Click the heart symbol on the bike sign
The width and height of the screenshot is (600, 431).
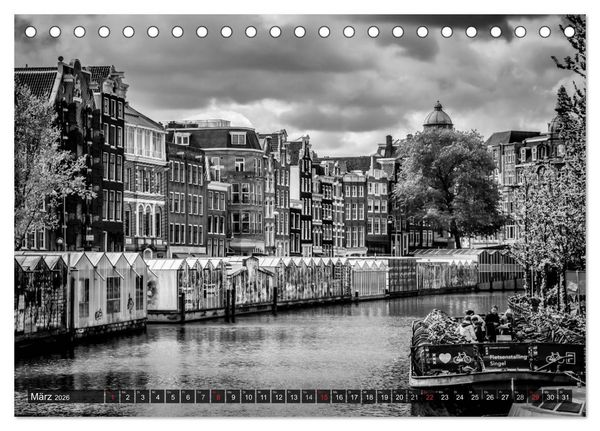[x=445, y=358]
